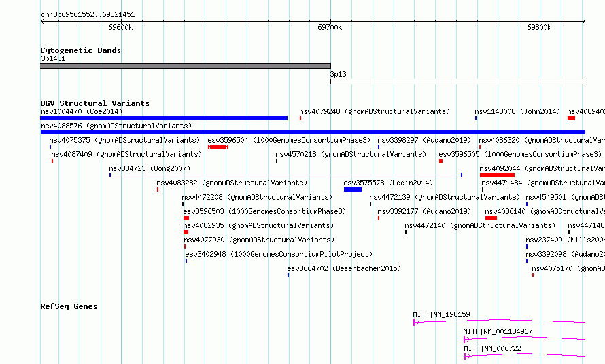Viewport: 605px width, 364px height.
Task: Click nsv4075375 variant label
Action: [124, 140]
